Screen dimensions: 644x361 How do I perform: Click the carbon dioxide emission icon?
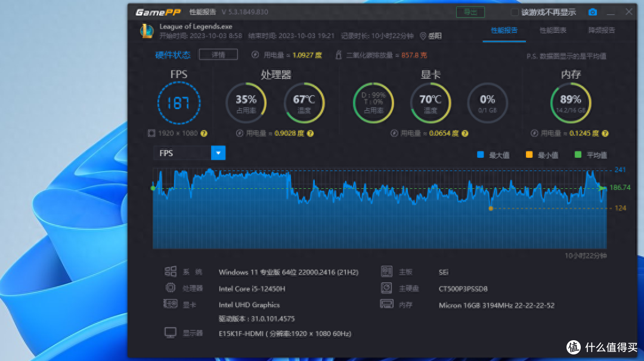(339, 55)
